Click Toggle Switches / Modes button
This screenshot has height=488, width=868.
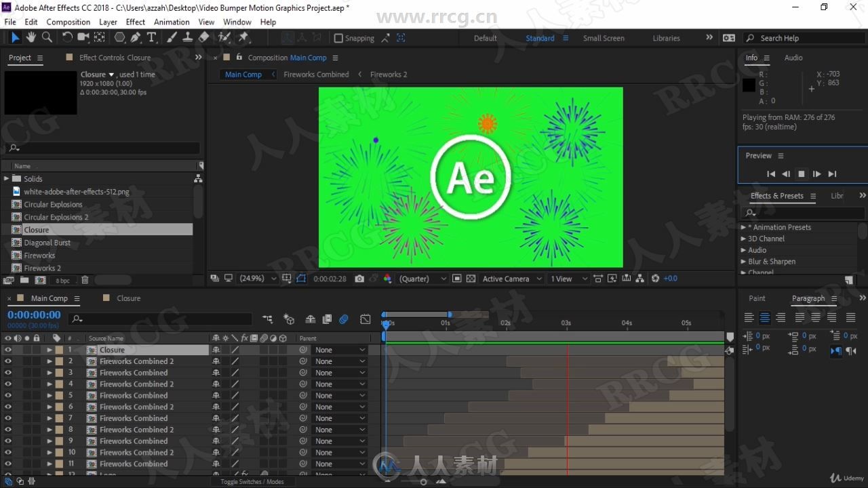(x=252, y=482)
